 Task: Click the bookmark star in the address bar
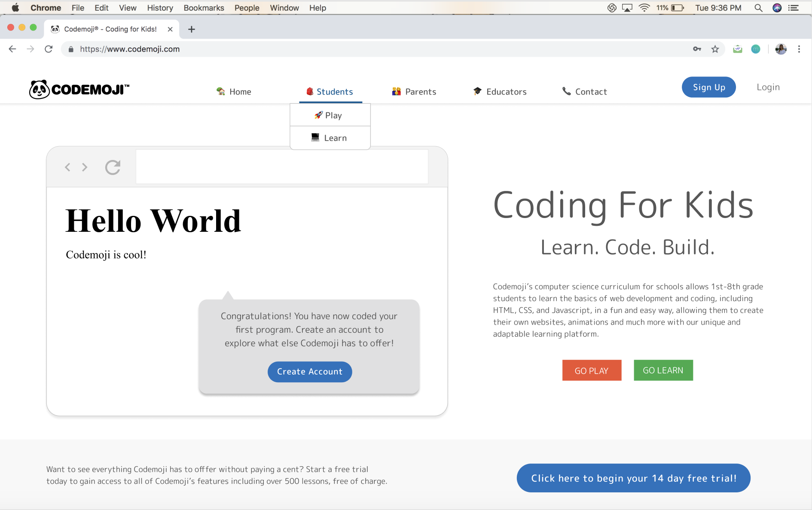[715, 49]
